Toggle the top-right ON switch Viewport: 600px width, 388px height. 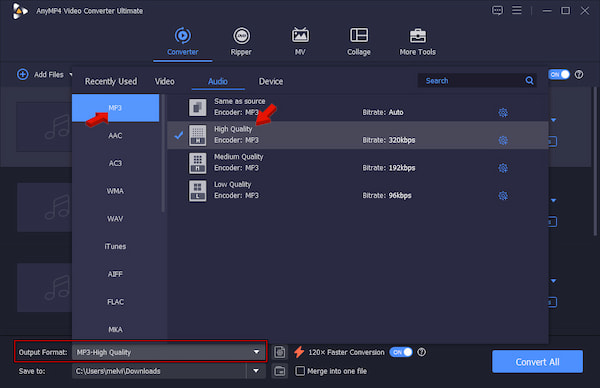pyautogui.click(x=559, y=74)
